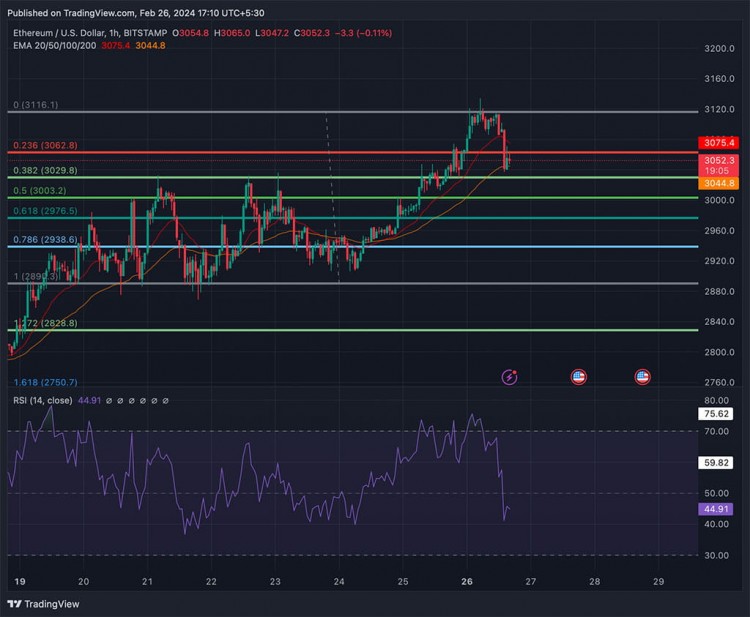Click the purple lightning event icon
The height and width of the screenshot is (617, 750).
click(511, 377)
